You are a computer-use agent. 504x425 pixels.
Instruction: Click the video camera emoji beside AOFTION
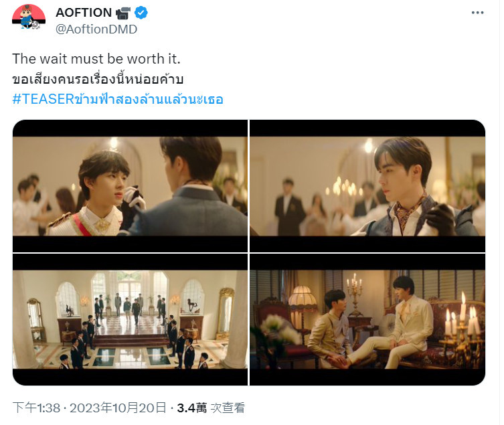(x=122, y=13)
